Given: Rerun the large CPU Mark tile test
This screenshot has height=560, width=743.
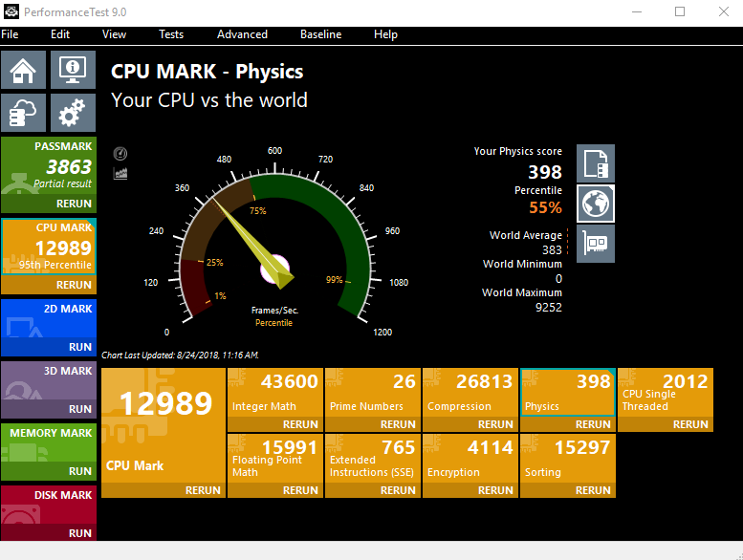Looking at the screenshot, I should click(203, 490).
